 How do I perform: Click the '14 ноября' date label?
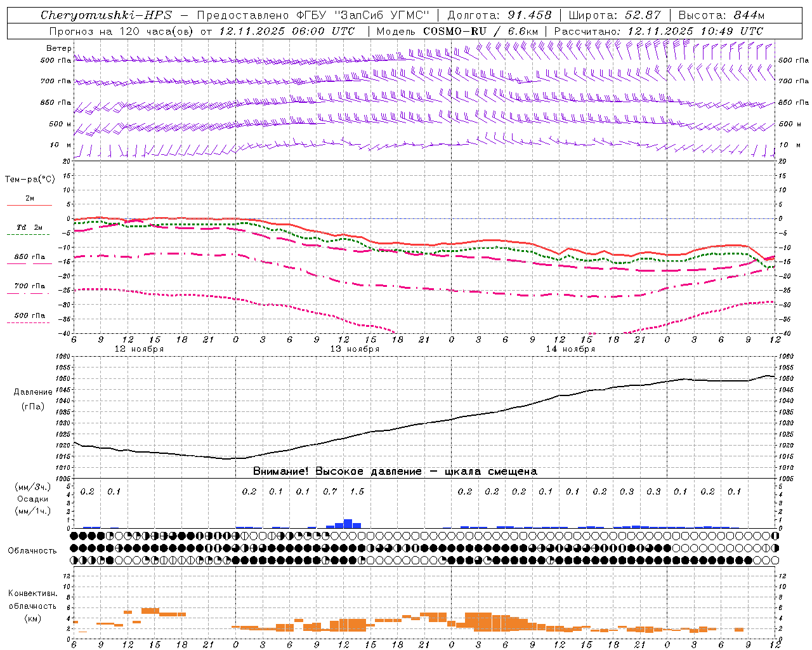pos(570,349)
